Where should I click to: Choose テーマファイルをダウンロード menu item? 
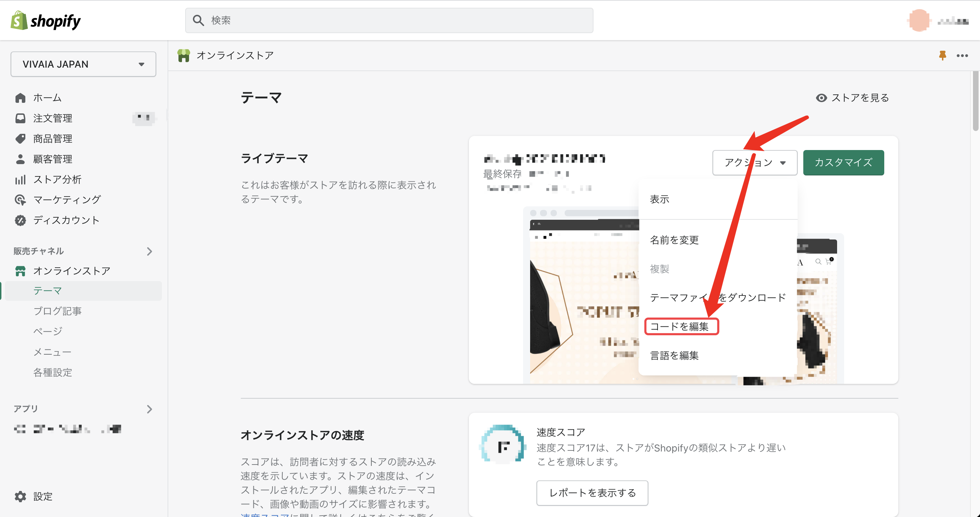[x=718, y=298]
